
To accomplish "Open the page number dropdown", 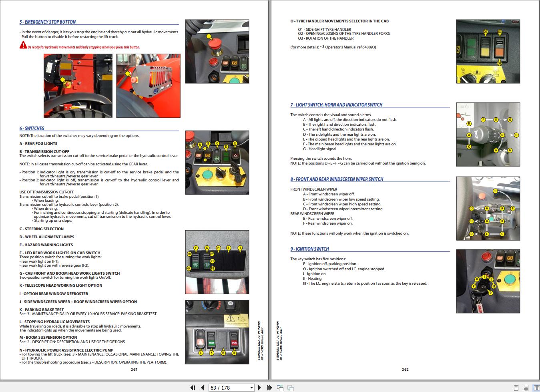I will click(251, 388).
